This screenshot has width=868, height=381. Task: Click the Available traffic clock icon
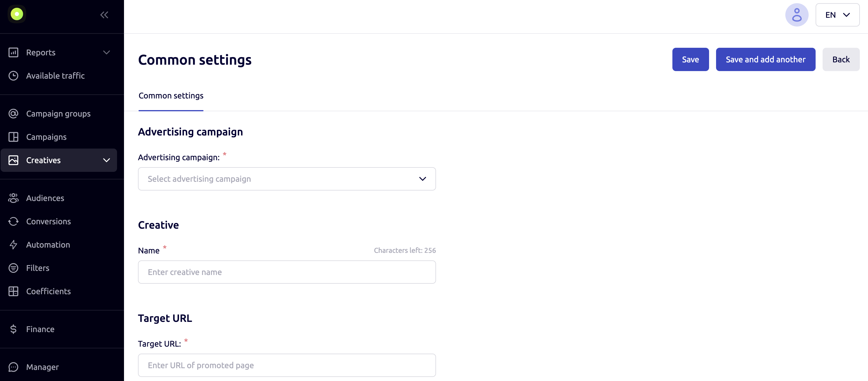(x=13, y=75)
